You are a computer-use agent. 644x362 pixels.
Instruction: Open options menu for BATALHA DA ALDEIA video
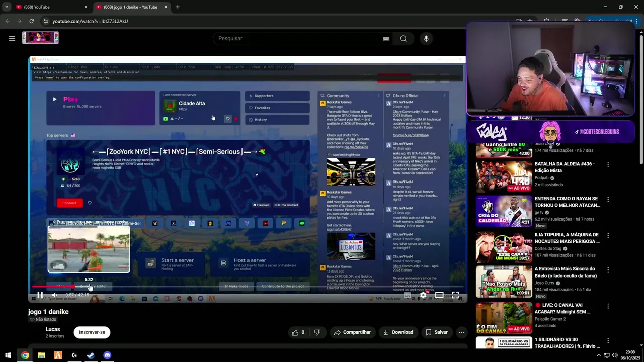608,165
